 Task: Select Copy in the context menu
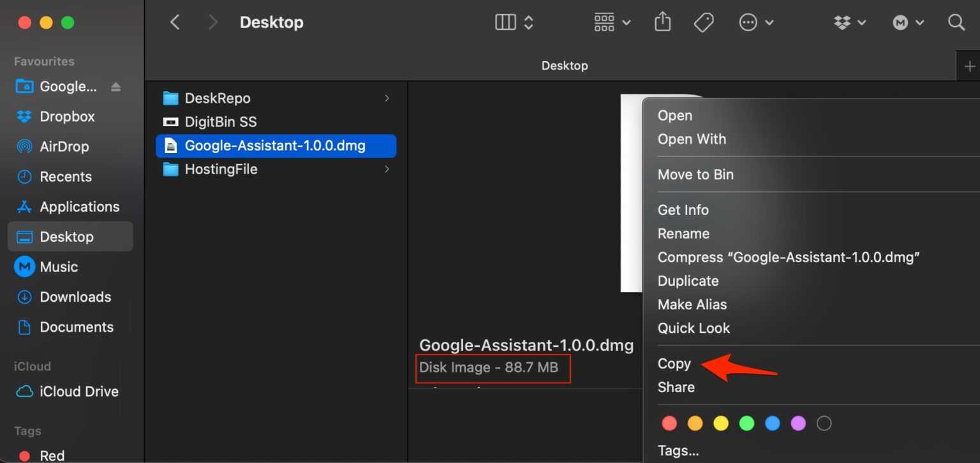674,364
